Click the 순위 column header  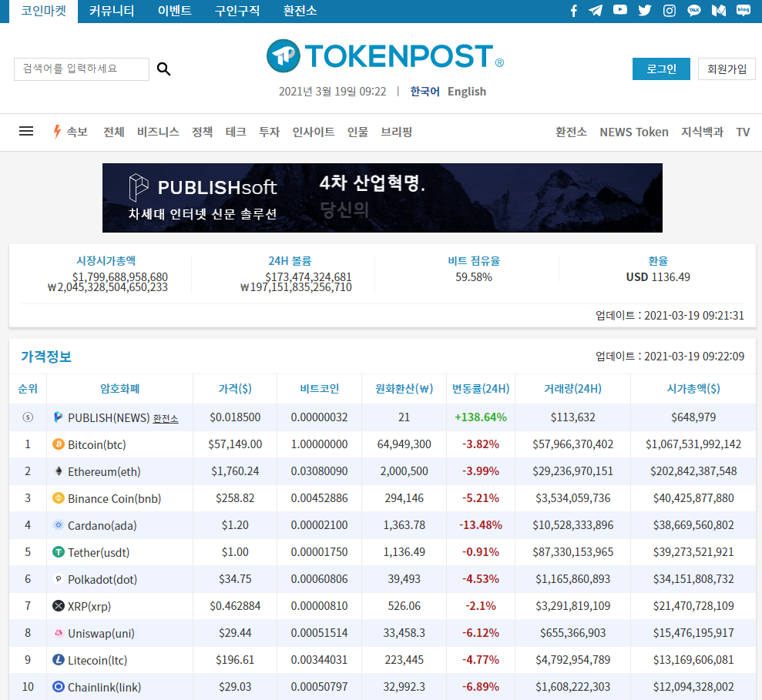pyautogui.click(x=28, y=389)
